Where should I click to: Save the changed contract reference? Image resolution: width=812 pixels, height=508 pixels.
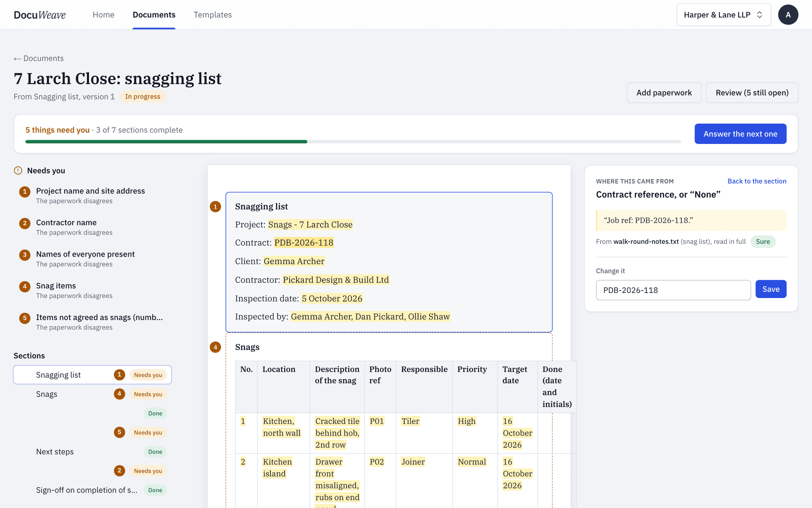[x=771, y=289]
